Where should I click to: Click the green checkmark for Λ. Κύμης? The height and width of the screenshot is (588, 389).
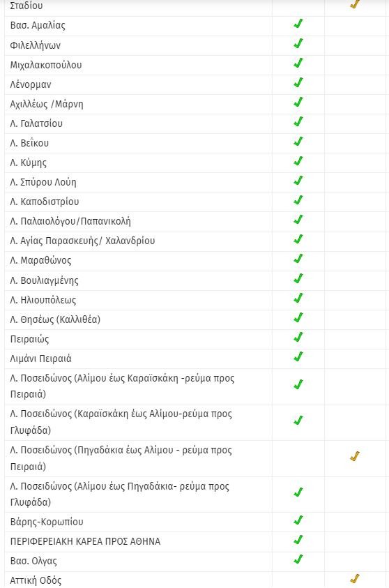(298, 161)
